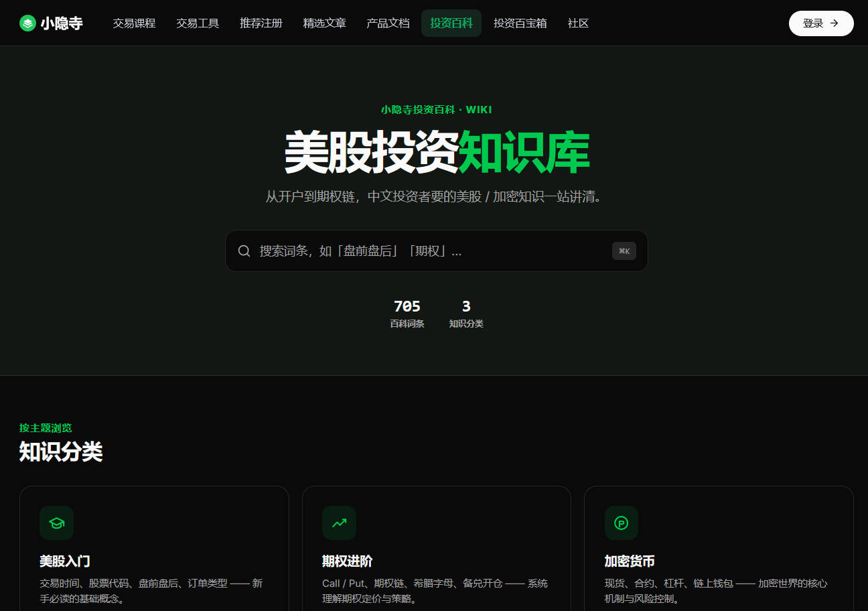Click the magnifier icon in search bar
This screenshot has width=868, height=611.
(x=244, y=251)
